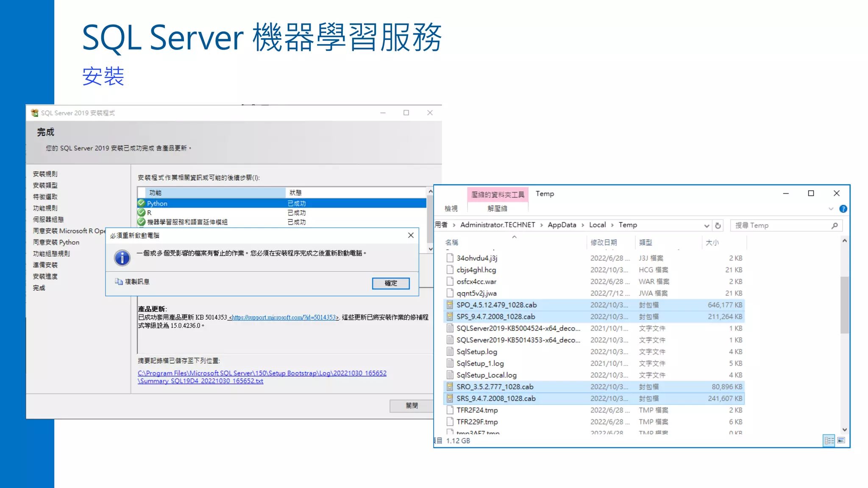Click the scroll down arrow in Explorer list
The height and width of the screenshot is (488, 868).
tap(844, 430)
